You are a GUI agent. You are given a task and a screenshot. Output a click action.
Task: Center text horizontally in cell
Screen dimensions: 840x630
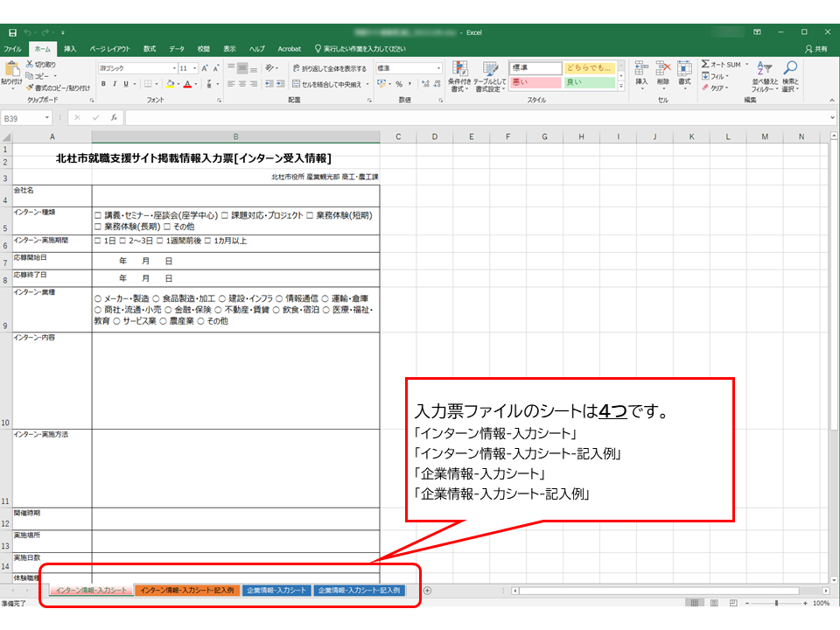[242, 84]
